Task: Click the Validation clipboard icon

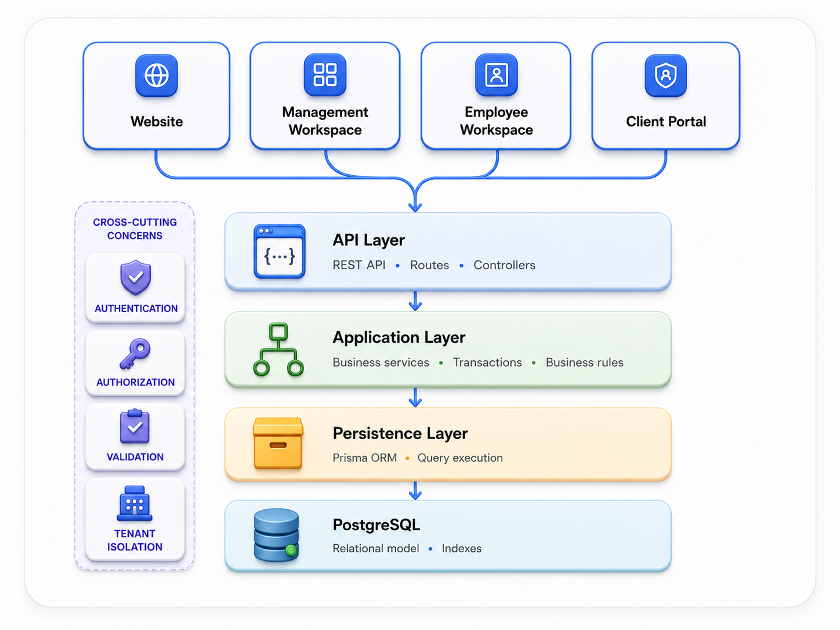Action: tap(135, 426)
